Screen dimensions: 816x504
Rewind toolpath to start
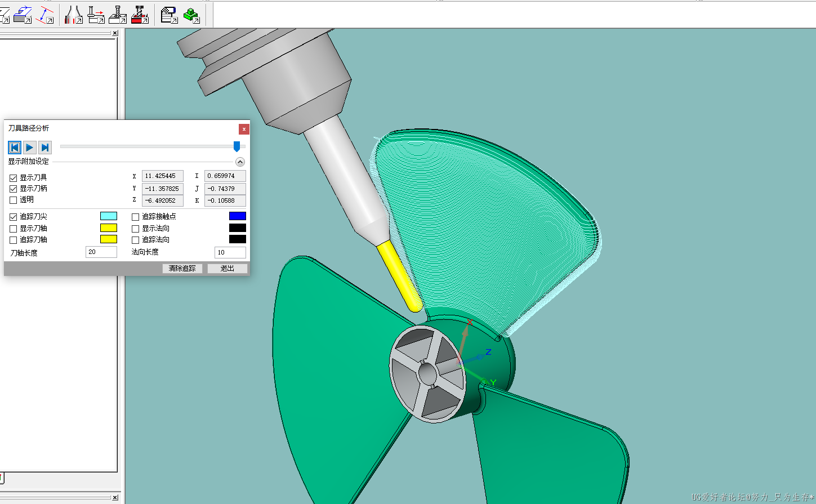click(15, 148)
